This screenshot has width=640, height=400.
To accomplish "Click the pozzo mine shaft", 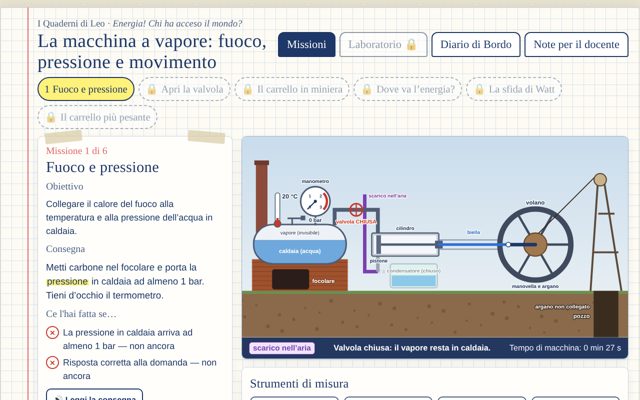I will click(x=606, y=313).
